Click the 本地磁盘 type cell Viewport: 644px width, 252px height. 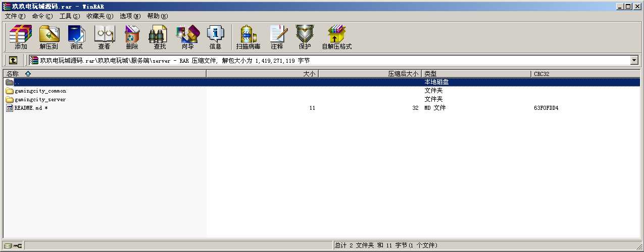(436, 82)
